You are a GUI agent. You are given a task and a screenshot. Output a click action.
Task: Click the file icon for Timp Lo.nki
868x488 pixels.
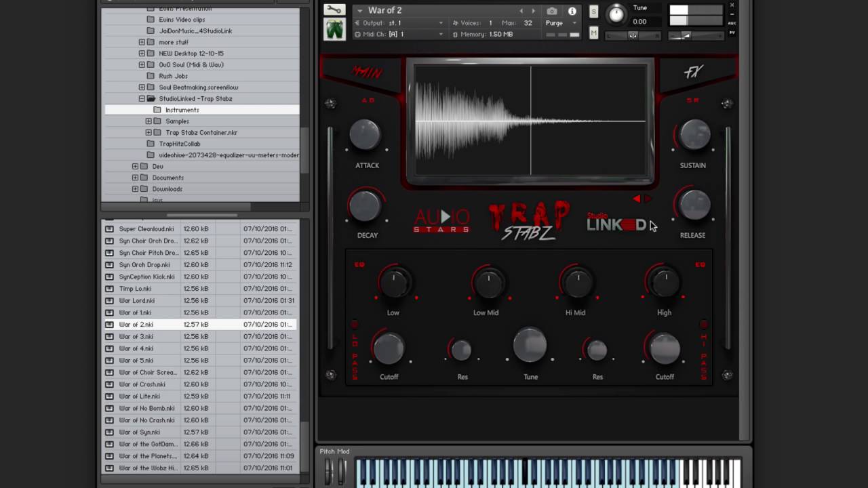[109, 289]
